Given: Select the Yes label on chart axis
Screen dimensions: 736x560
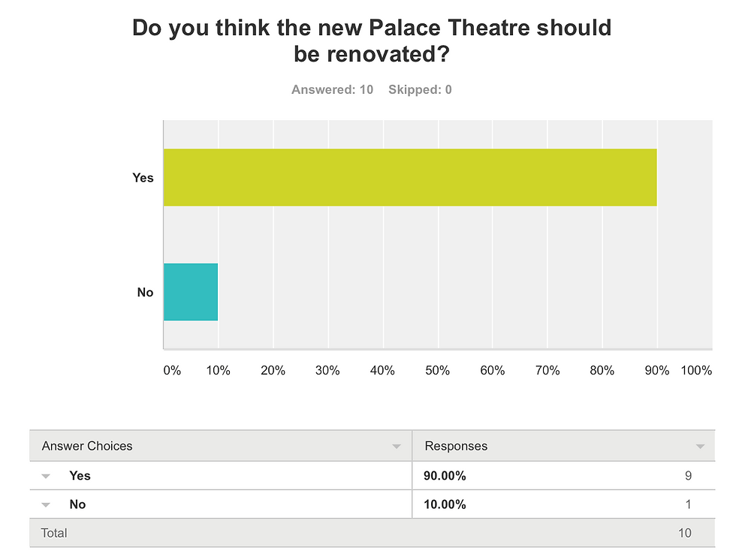Looking at the screenshot, I should (x=143, y=178).
